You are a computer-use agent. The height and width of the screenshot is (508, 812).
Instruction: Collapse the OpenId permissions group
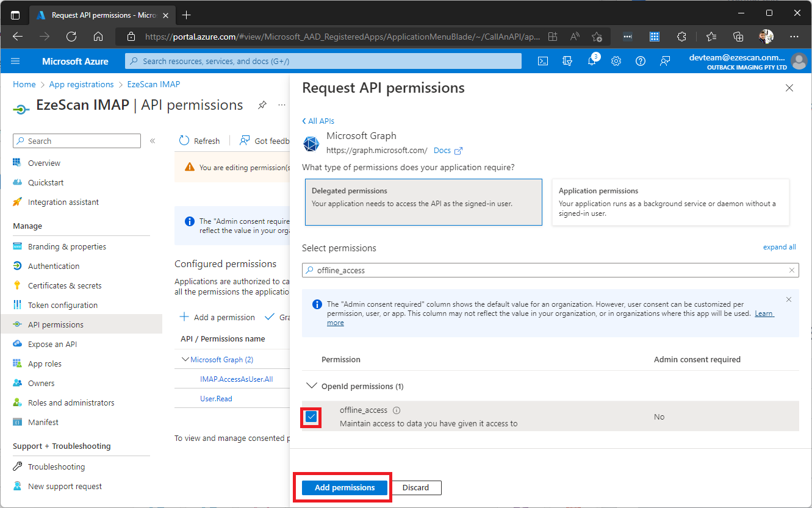click(x=312, y=386)
